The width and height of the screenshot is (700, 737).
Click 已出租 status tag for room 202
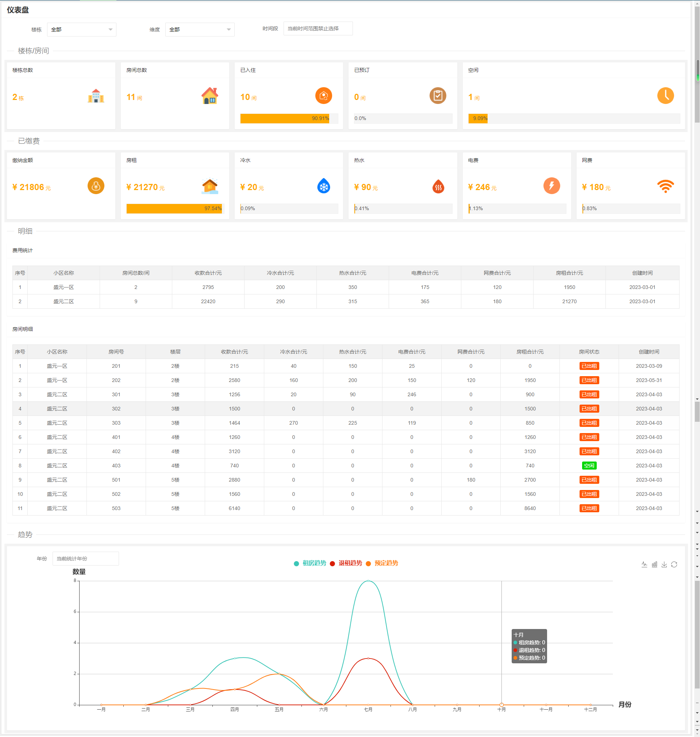pos(589,380)
